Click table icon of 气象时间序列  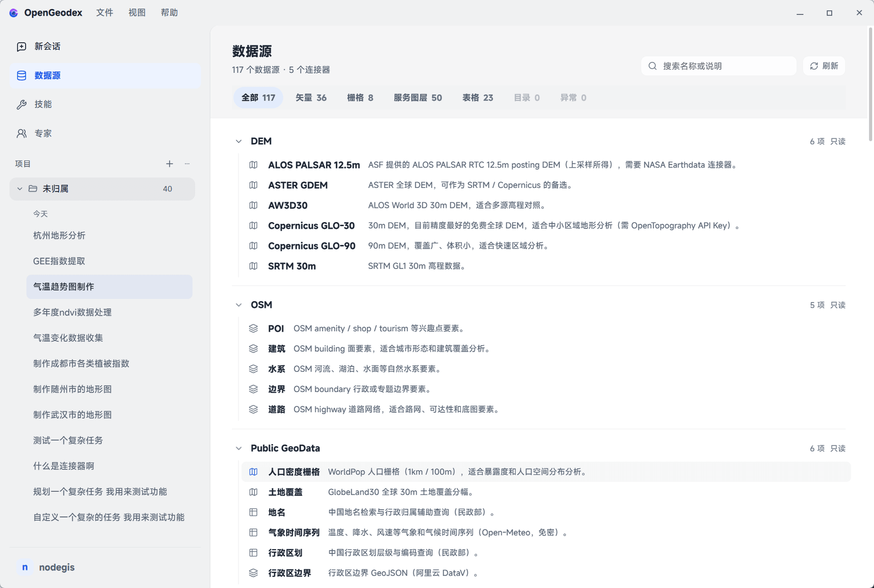(254, 532)
